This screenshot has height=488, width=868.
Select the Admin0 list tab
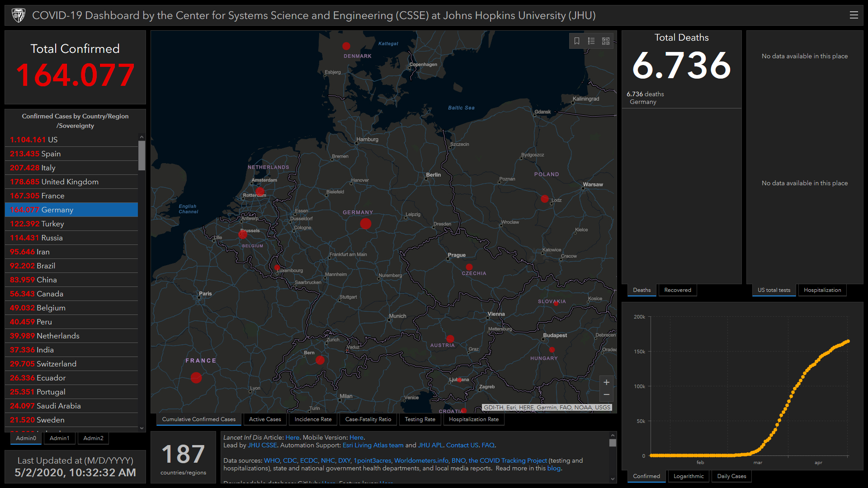(x=26, y=438)
